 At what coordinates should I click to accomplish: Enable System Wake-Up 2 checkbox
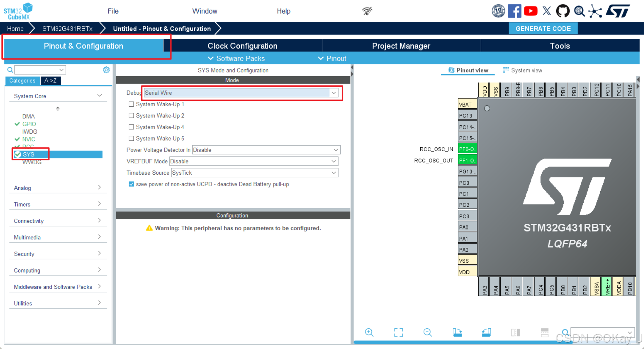[131, 116]
